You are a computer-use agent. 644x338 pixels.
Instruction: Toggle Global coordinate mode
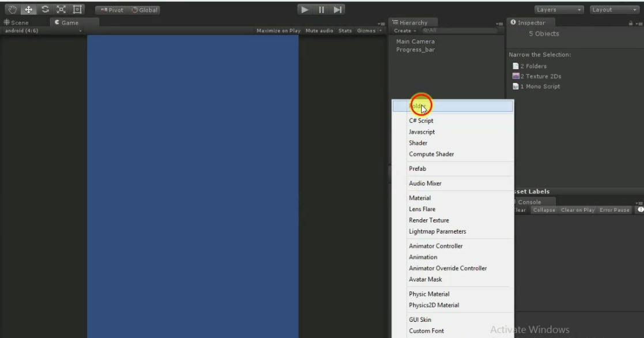click(x=143, y=9)
